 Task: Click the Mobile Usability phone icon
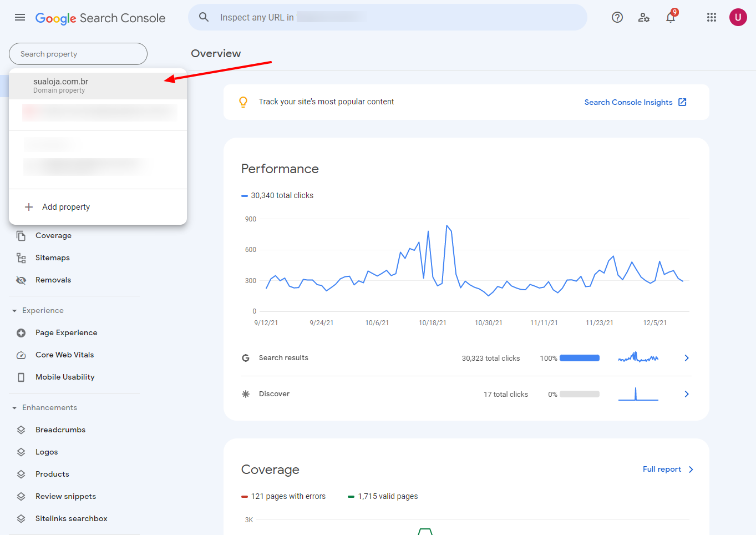[x=21, y=377]
